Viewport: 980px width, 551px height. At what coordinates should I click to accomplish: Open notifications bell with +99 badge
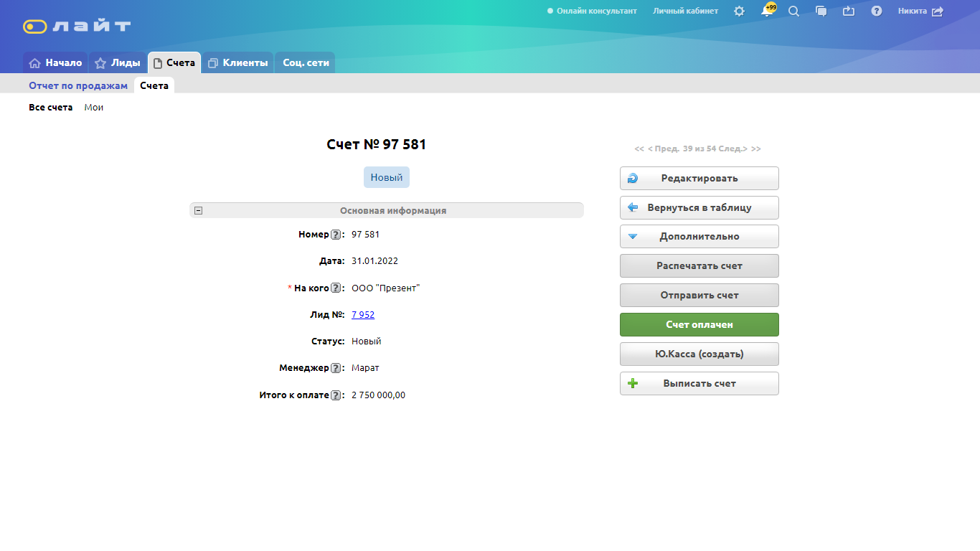[x=766, y=11]
